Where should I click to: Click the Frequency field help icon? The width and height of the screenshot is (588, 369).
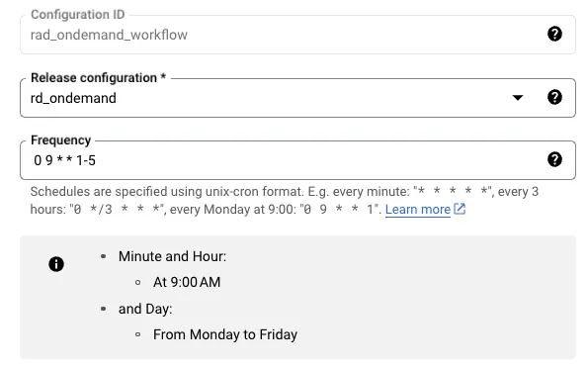click(x=554, y=159)
